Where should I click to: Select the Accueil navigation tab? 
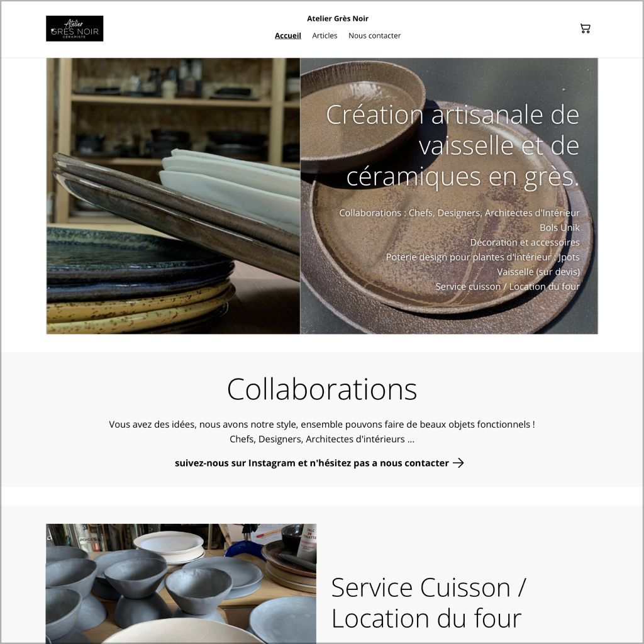tap(287, 36)
